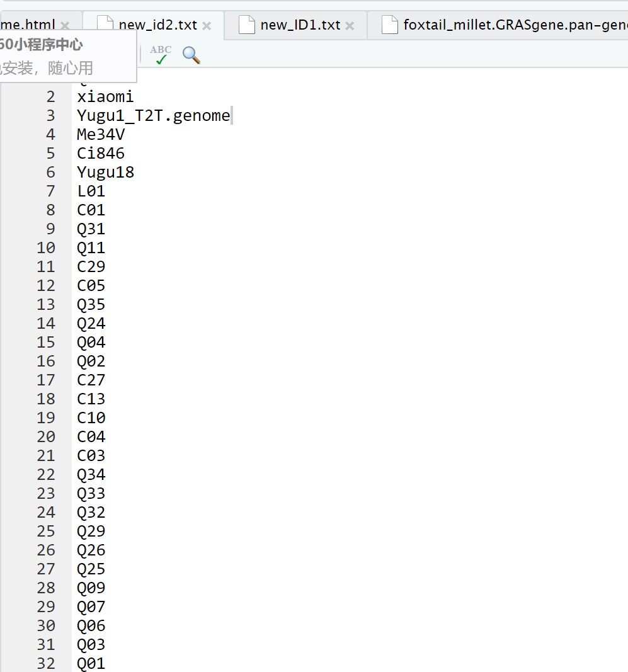Viewport: 628px width, 672px height.
Task: Click the text 'Q01'
Action: [x=91, y=663]
